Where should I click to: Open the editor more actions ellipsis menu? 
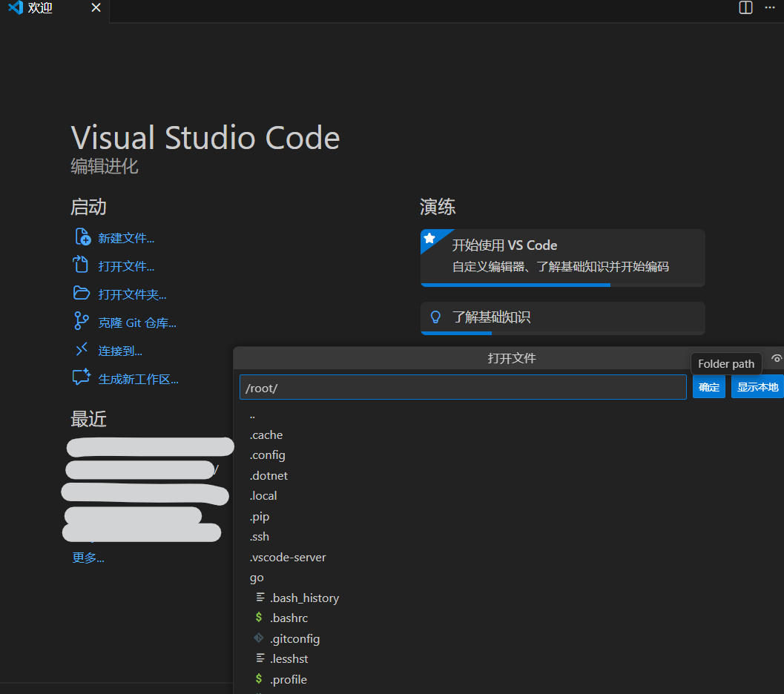click(770, 7)
